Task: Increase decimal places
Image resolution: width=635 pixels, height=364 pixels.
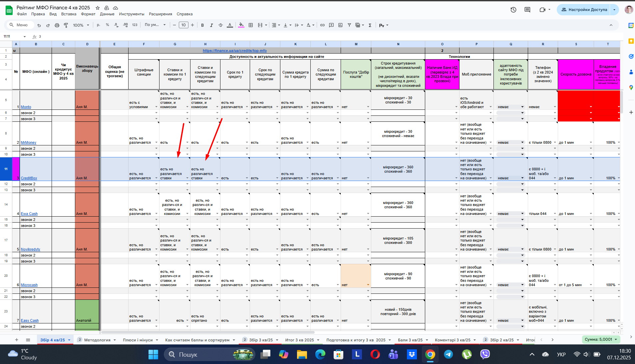Action: (x=125, y=25)
